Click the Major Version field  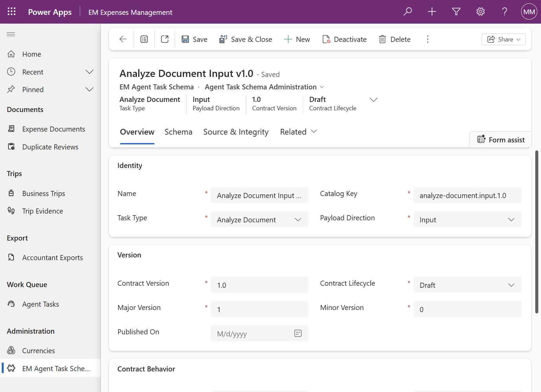coord(259,309)
